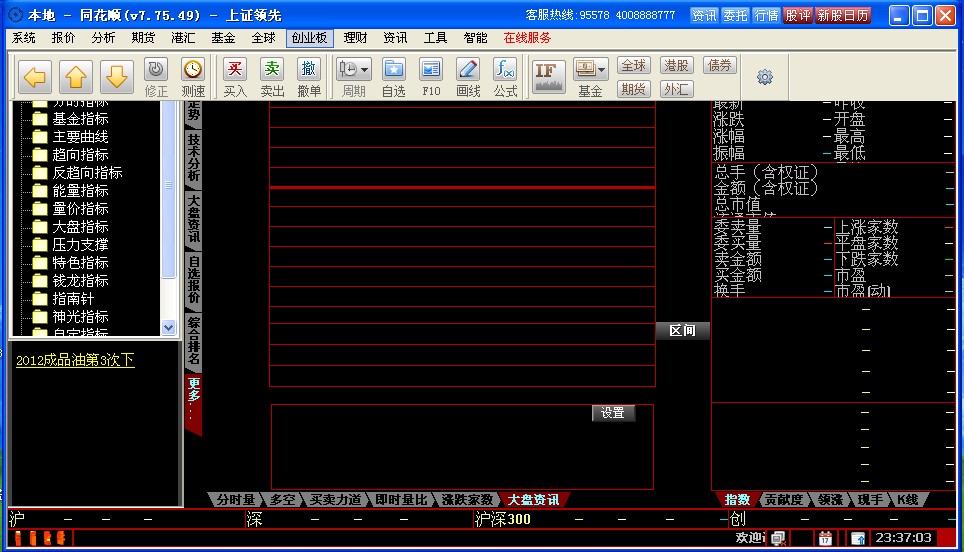Open the 分析 menu
964x552 pixels.
click(x=103, y=38)
